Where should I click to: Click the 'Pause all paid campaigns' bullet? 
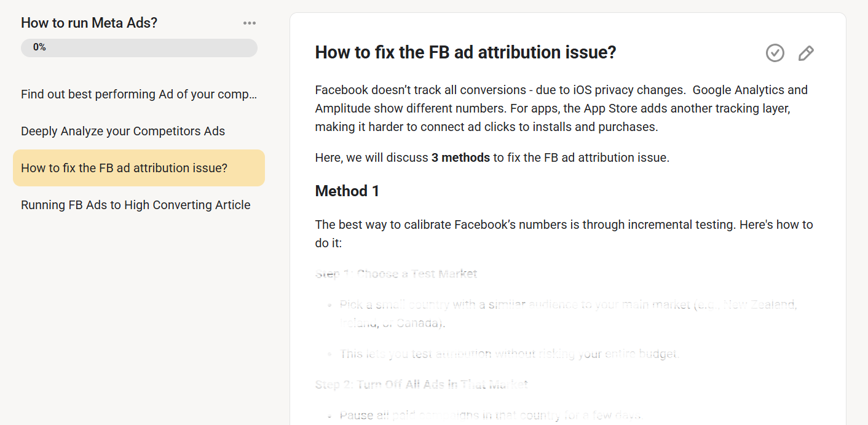(491, 415)
